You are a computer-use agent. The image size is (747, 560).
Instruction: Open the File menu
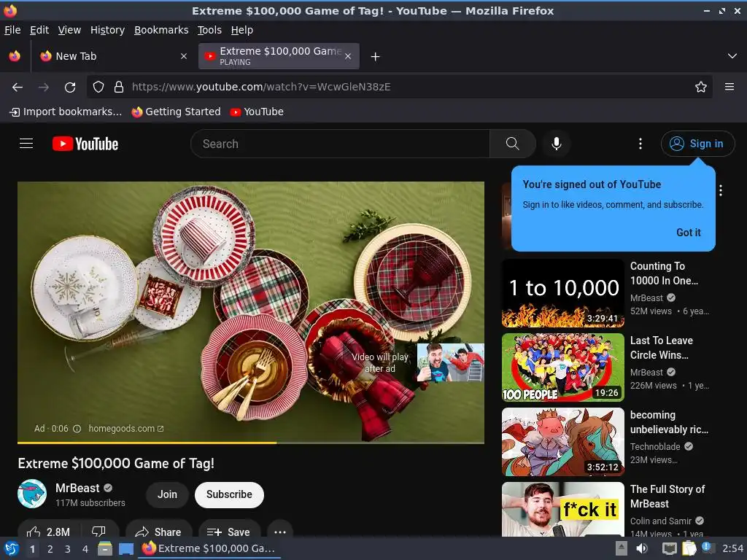coord(12,30)
